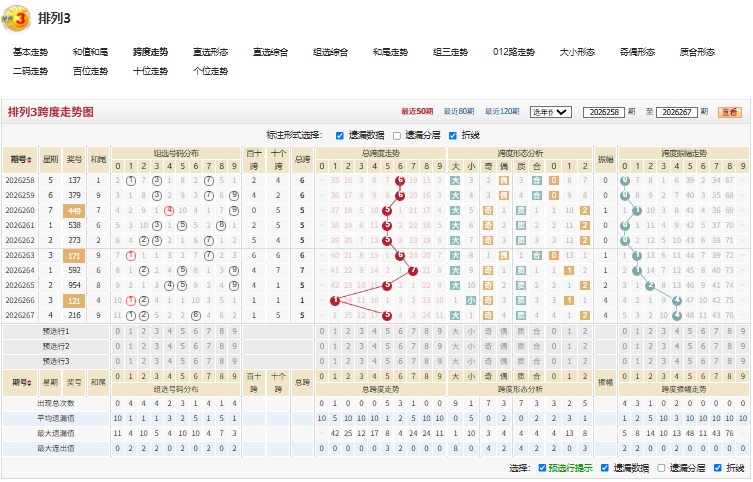This screenshot has width=753, height=482.
Task: Toggle bottom 折线 checkbox
Action: coord(717,468)
